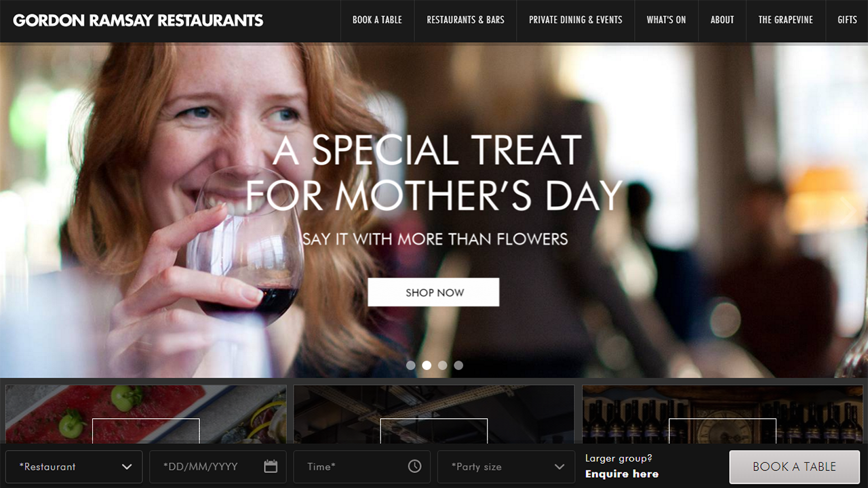Click the date DD/MM/YYYY input field
The height and width of the screenshot is (488, 868).
(218, 466)
